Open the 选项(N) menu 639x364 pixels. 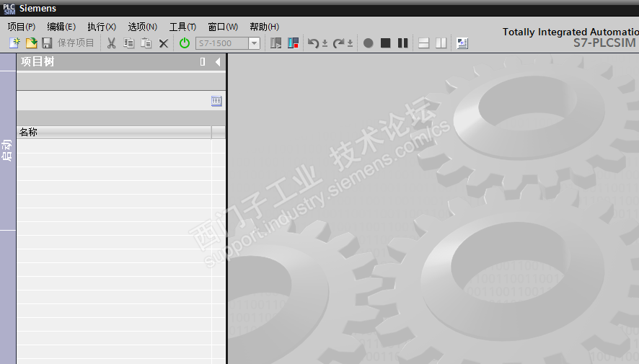[x=142, y=27]
